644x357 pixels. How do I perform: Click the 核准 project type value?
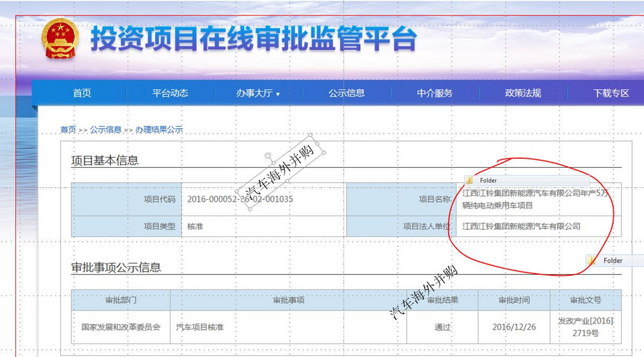(x=195, y=226)
